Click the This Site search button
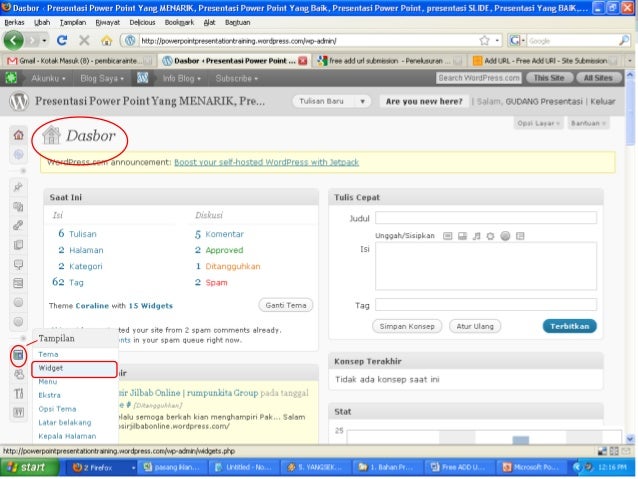The width and height of the screenshot is (638, 479). [x=549, y=78]
